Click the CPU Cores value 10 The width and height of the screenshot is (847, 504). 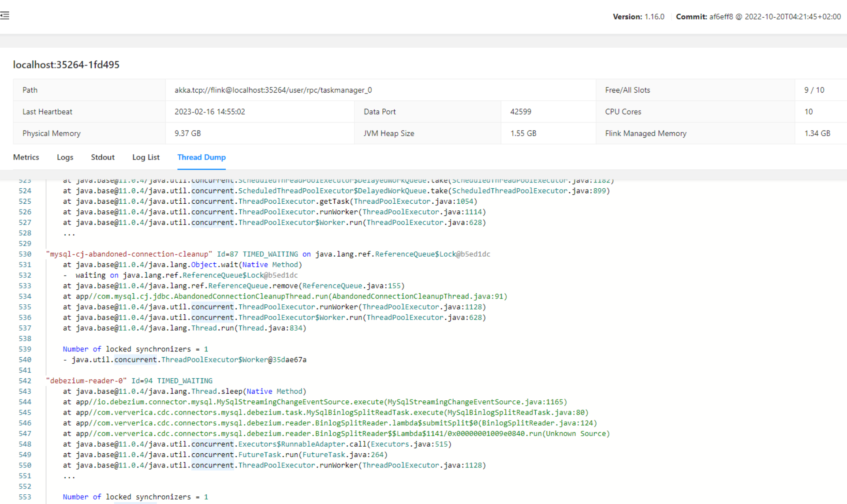click(808, 112)
